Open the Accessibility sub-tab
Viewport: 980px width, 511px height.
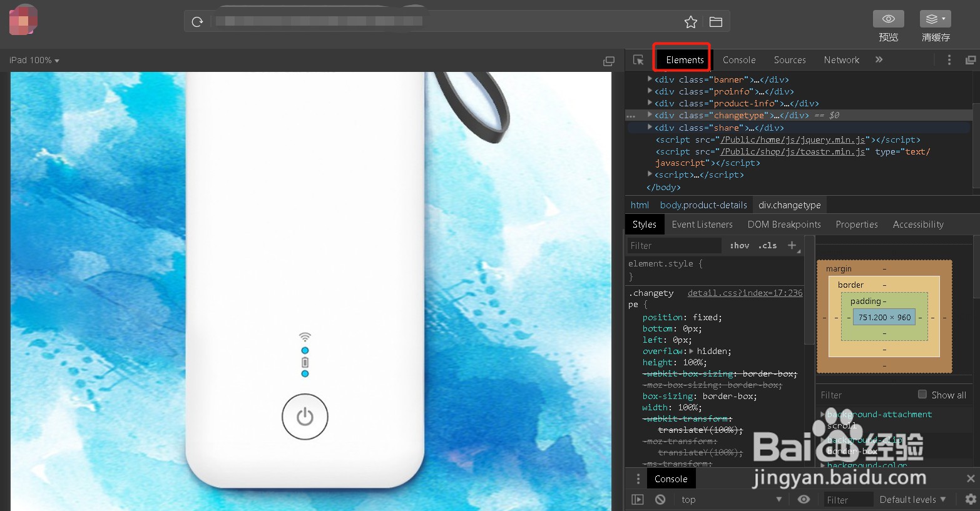coord(918,225)
